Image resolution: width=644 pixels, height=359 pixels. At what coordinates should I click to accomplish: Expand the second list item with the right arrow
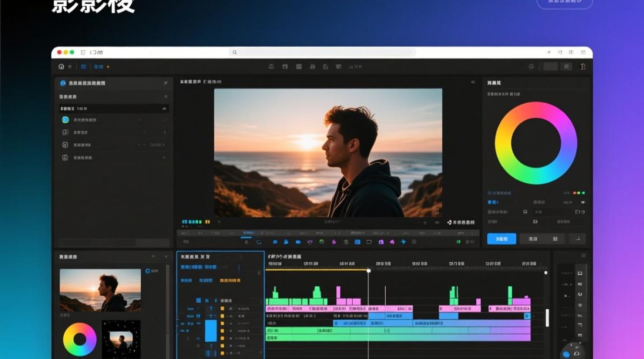click(165, 132)
